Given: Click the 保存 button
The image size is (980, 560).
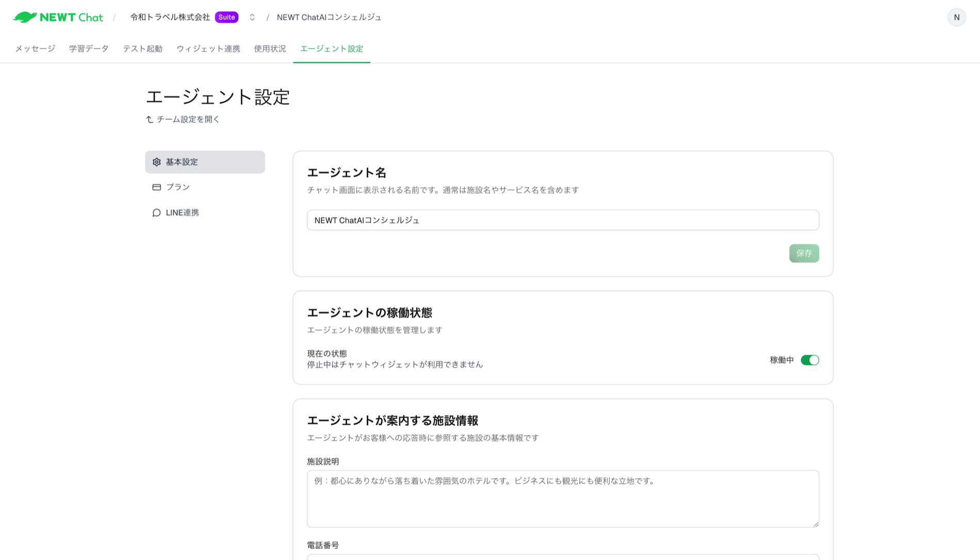Looking at the screenshot, I should pos(804,253).
